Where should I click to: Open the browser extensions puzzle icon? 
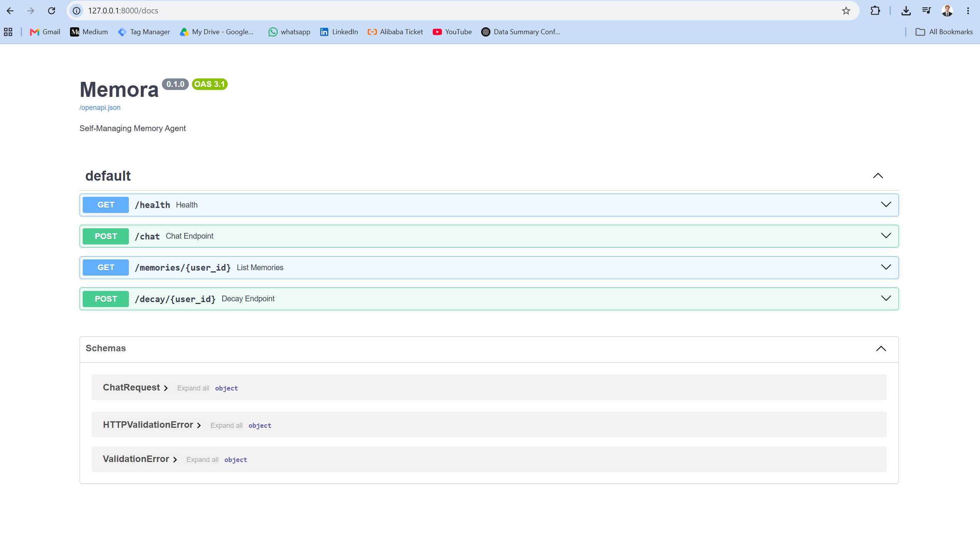pos(875,11)
